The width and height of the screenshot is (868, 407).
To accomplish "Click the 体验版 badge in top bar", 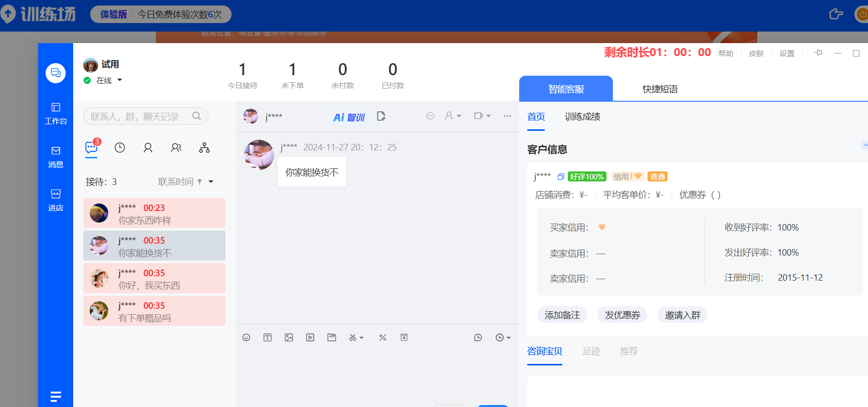I will [113, 14].
